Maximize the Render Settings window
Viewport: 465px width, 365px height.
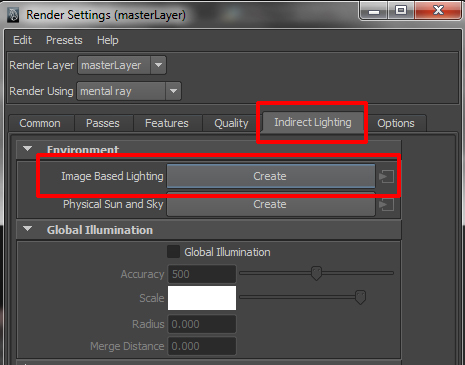pos(401,11)
